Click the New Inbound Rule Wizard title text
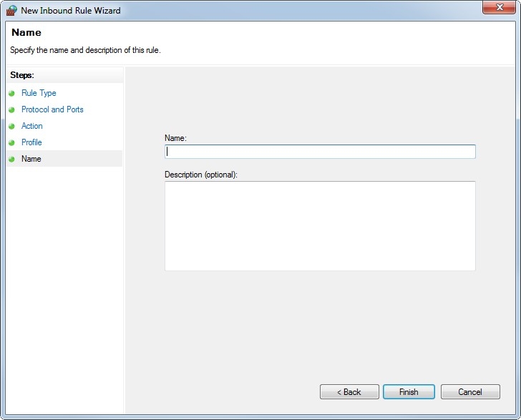 point(71,11)
